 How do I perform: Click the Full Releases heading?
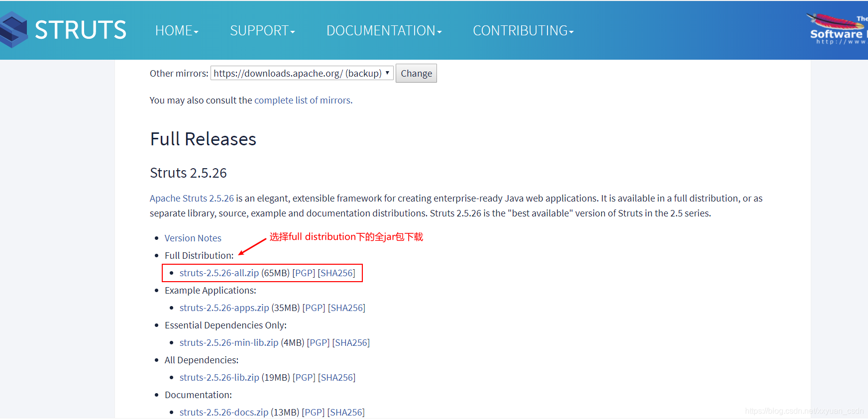pyautogui.click(x=203, y=139)
